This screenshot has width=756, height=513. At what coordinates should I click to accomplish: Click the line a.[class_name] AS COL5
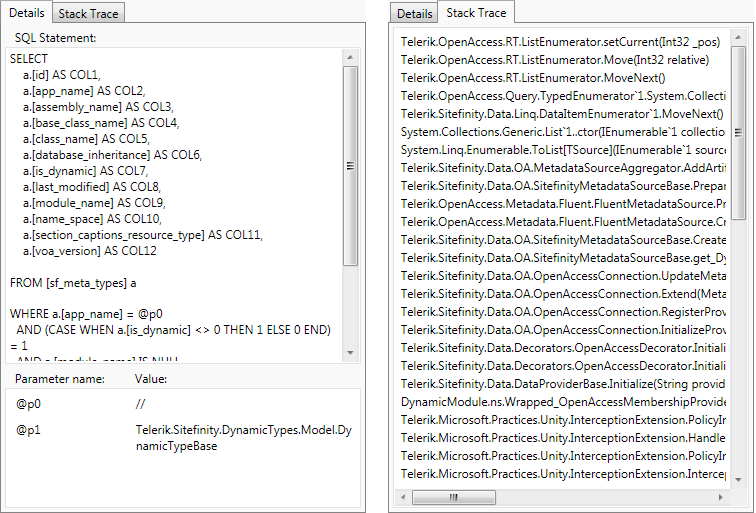pyautogui.click(x=86, y=139)
